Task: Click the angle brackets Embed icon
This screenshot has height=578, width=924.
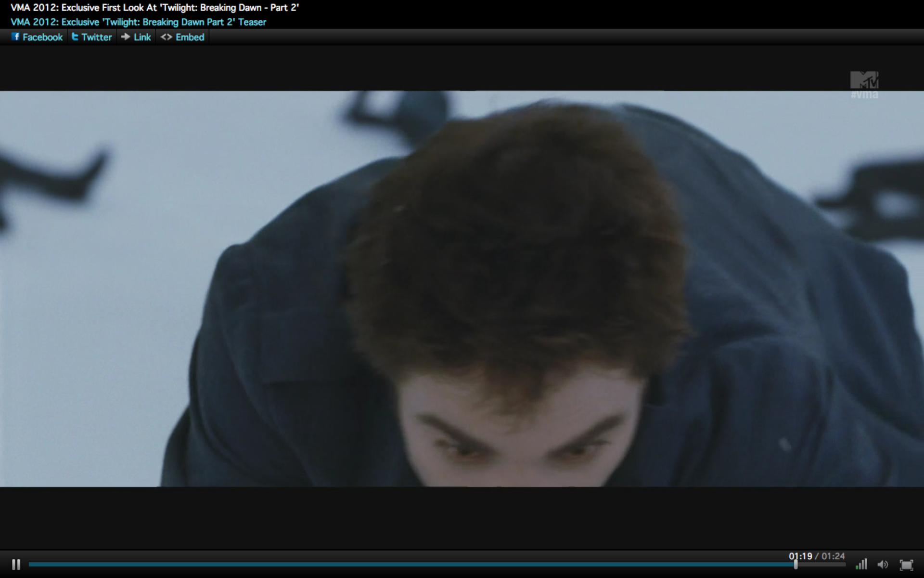Action: (166, 37)
